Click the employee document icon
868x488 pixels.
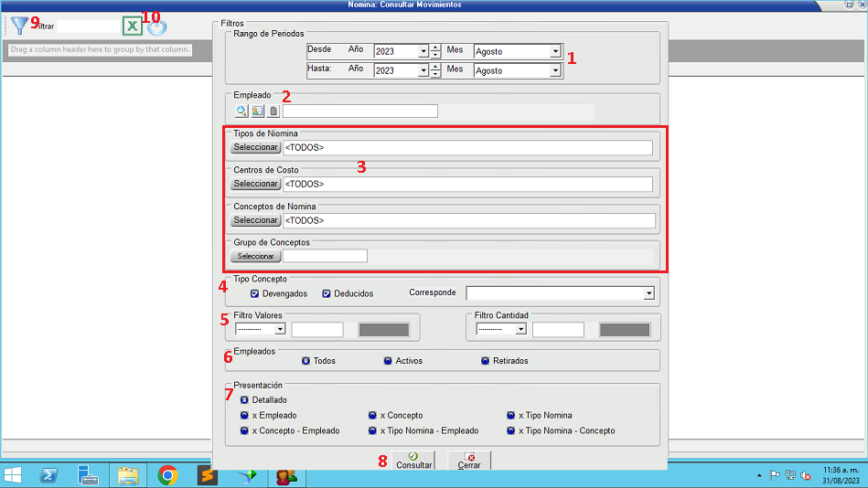click(273, 111)
